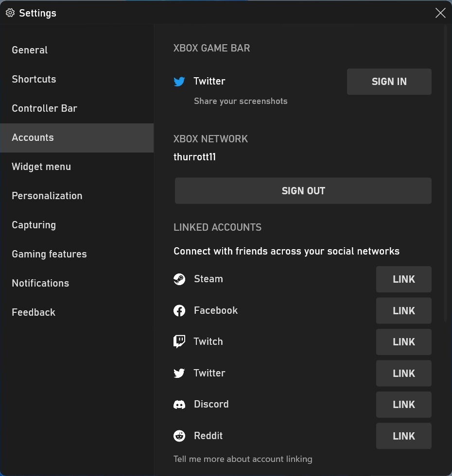Sign out of the Xbox network account

tap(303, 191)
